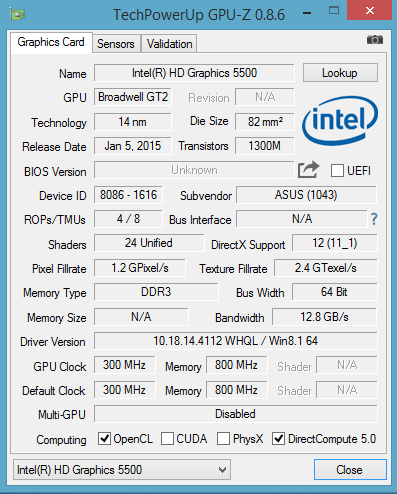Enable the CUDA checkbox

pos(167,439)
